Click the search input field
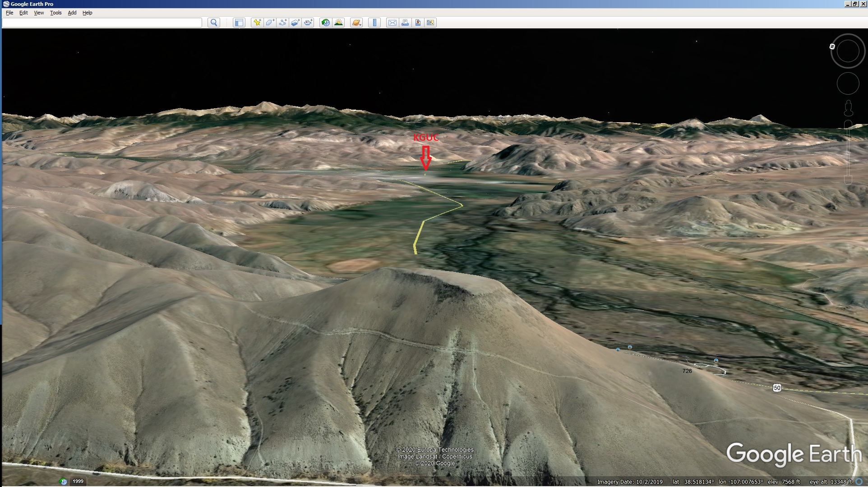 [102, 23]
